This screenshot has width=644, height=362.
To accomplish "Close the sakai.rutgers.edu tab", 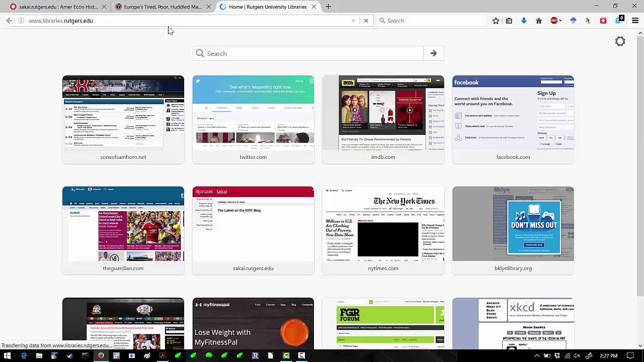I will [104, 7].
